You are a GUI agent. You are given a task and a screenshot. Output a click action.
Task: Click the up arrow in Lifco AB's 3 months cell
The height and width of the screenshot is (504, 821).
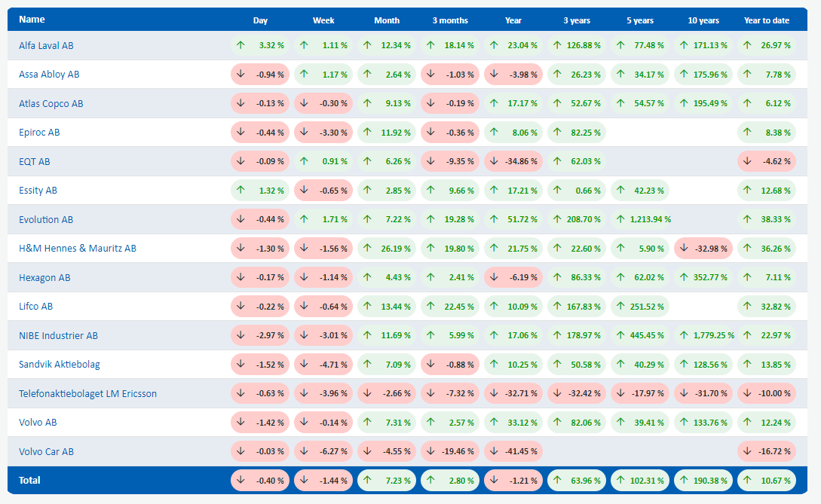point(430,307)
